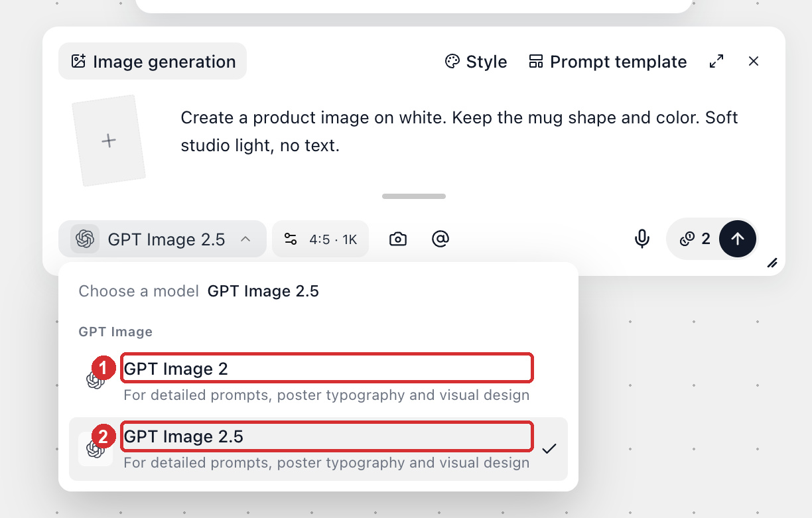Add a reference image with plus thumbnail
Image resolution: width=812 pixels, height=518 pixels.
tap(109, 141)
